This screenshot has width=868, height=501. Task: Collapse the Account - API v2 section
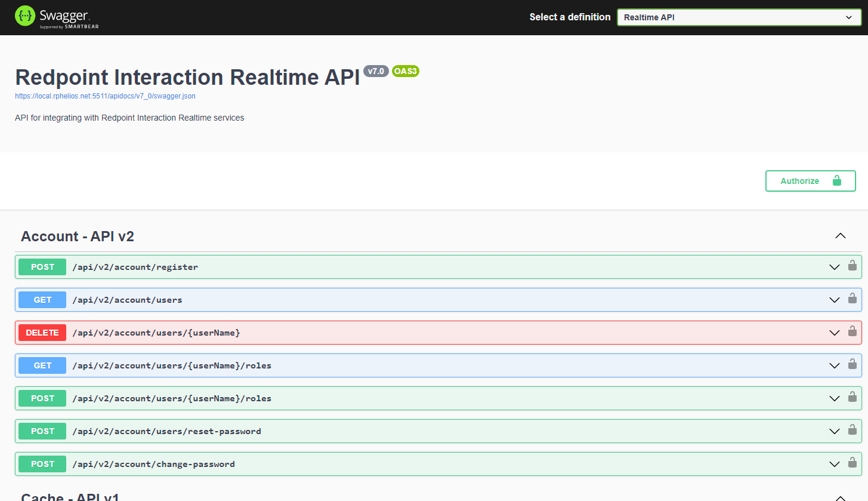(841, 236)
